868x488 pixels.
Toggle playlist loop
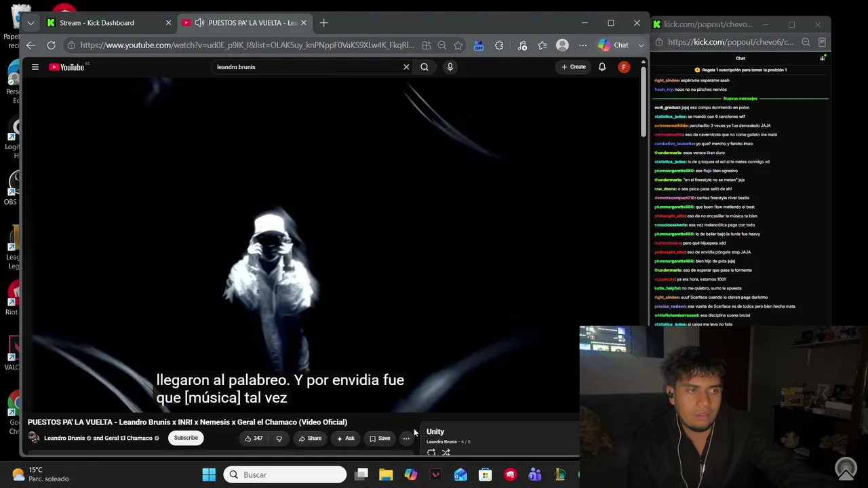(x=431, y=452)
